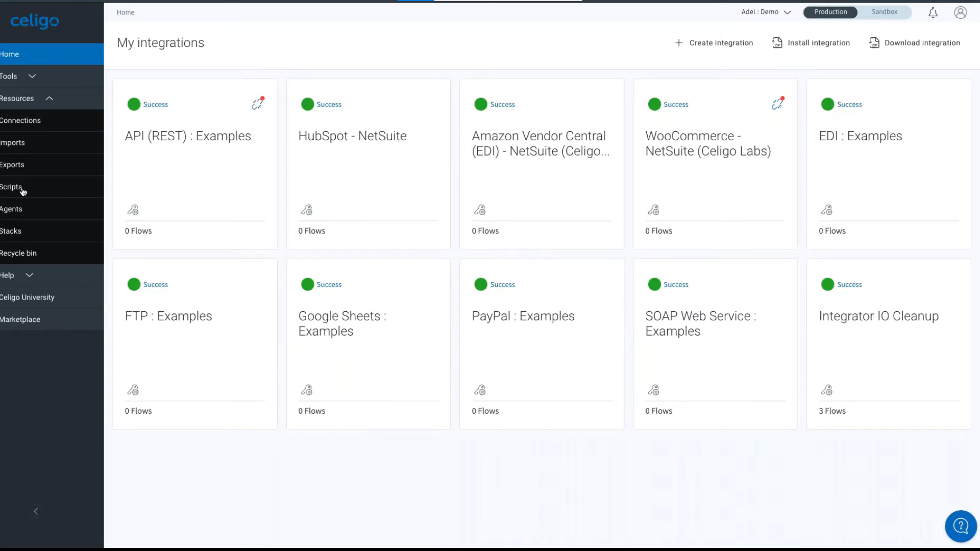
Task: Click 'Success' status on API (REST) : Examples card
Action: [156, 105]
